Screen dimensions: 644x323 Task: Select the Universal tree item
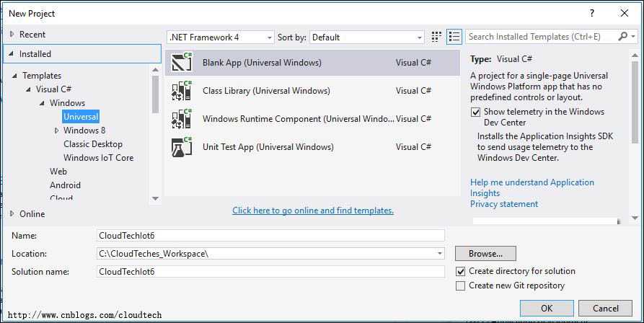pyautogui.click(x=81, y=117)
